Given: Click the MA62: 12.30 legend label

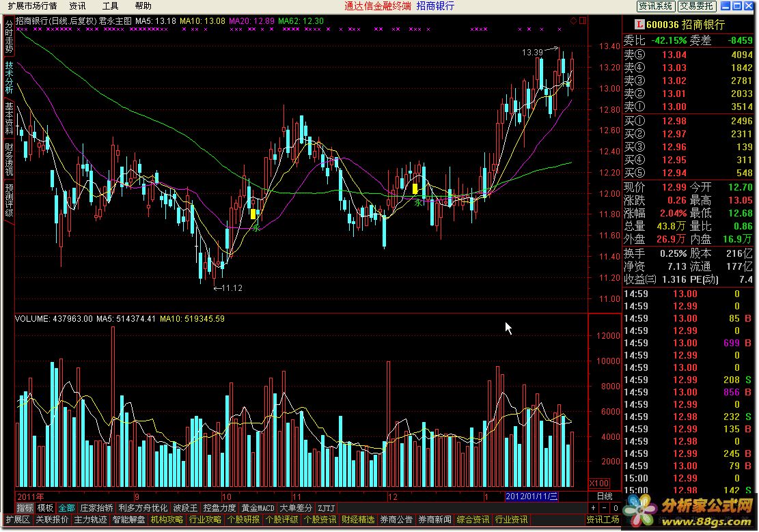Looking at the screenshot, I should click(x=301, y=20).
